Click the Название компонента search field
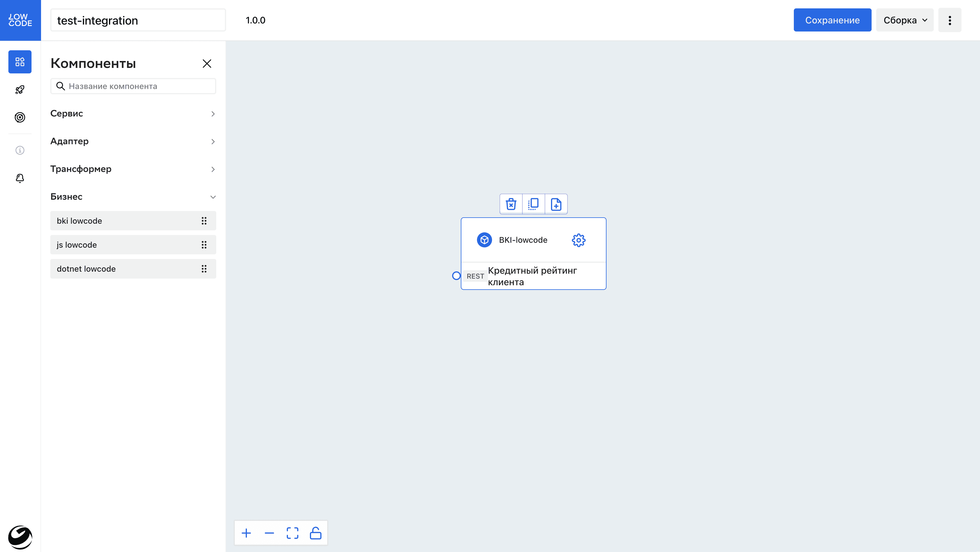The image size is (980, 552). click(x=139, y=86)
